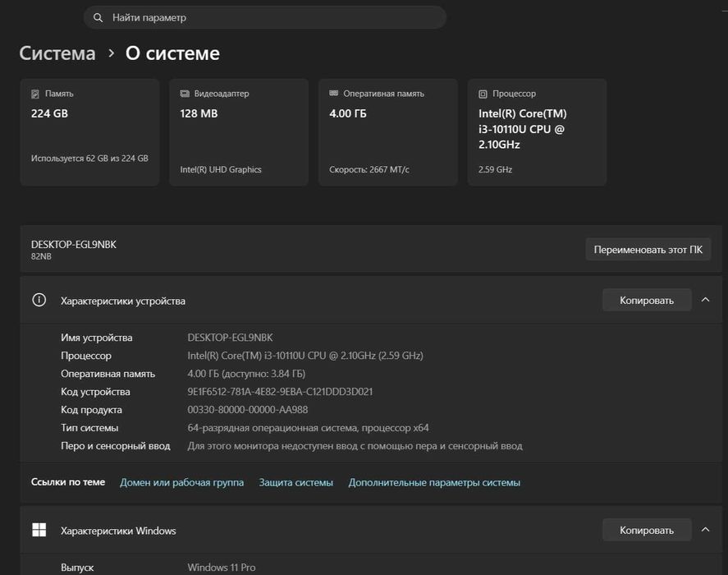The width and height of the screenshot is (728, 575).
Task: Click Intel(R) UHD Graphics text
Action: pyautogui.click(x=221, y=170)
